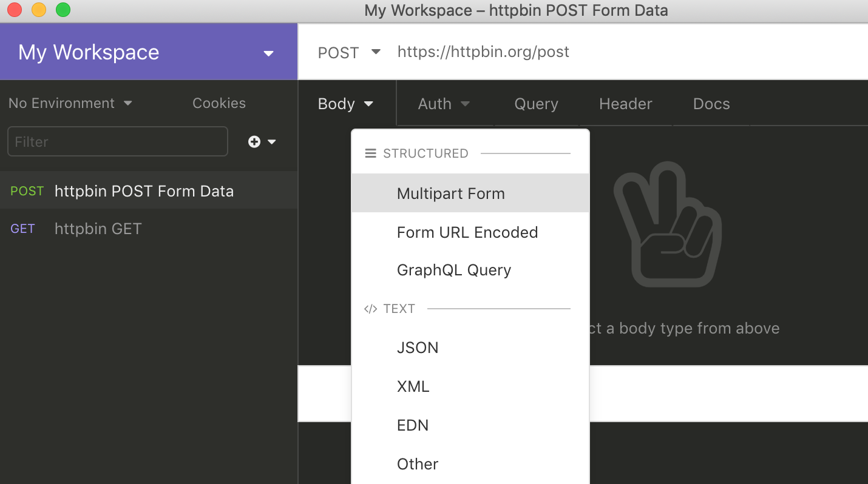868x484 pixels.
Task: Click the macOS green zoom button
Action: tap(63, 10)
